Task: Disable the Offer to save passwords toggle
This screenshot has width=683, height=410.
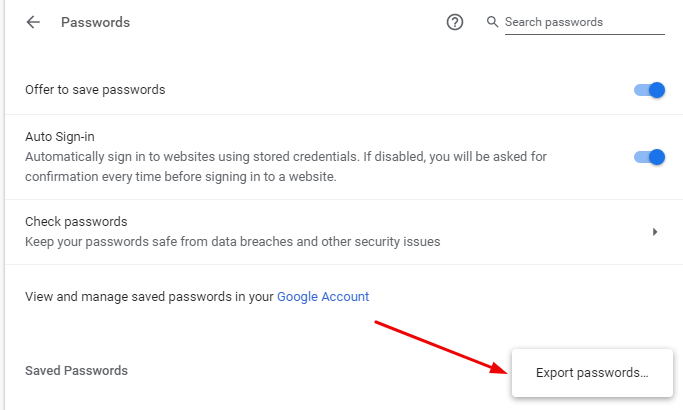Action: [650, 90]
